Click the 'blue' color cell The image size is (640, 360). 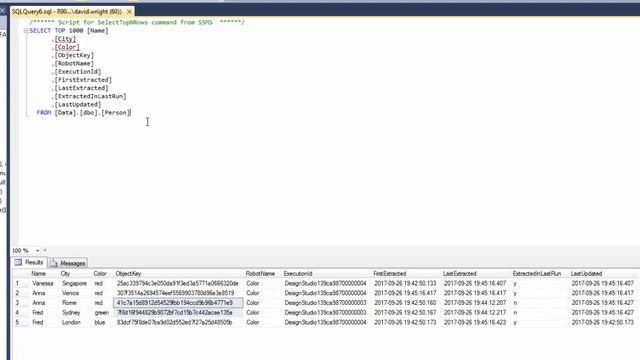tap(100, 322)
